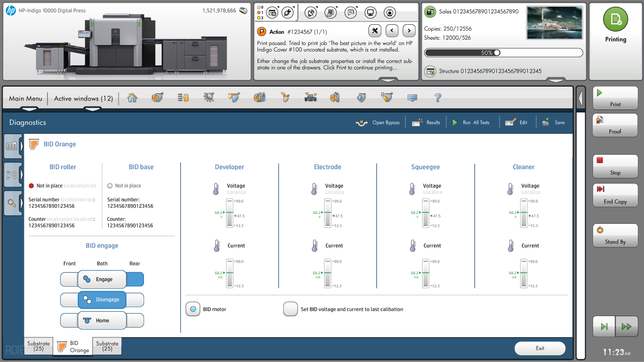The image size is (644, 362).
Task: Disengage the rear side only
Action: [135, 300]
